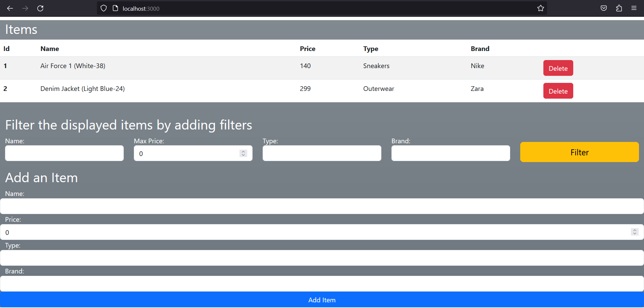
Task: Click the Add Item button
Action: (322, 300)
